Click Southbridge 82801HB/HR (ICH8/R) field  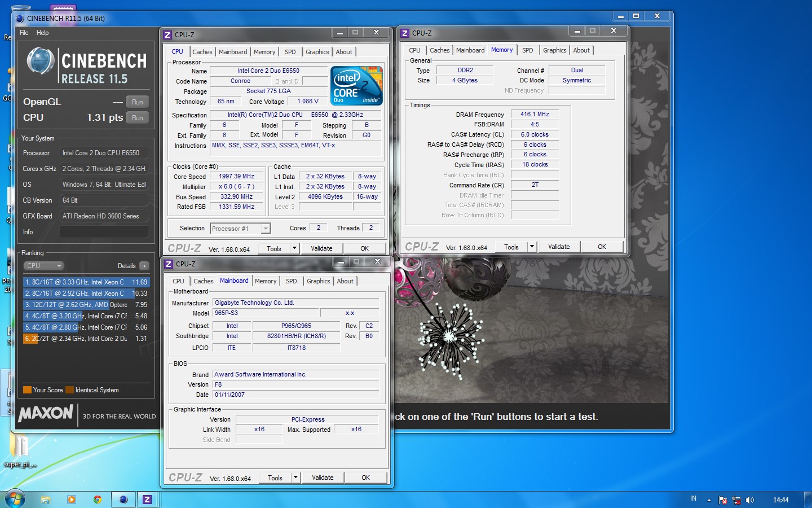click(297, 336)
